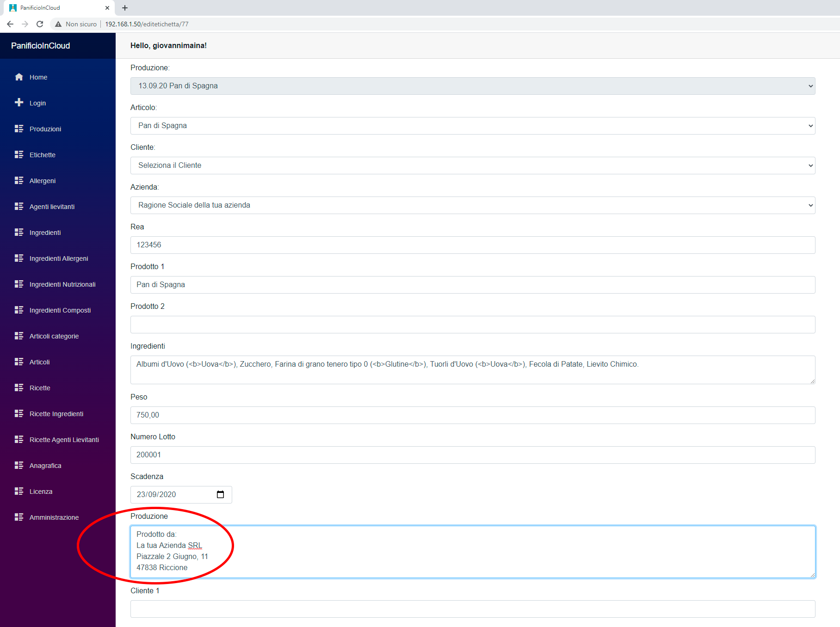Open Allergeni menu item
The height and width of the screenshot is (627, 840).
click(x=43, y=181)
